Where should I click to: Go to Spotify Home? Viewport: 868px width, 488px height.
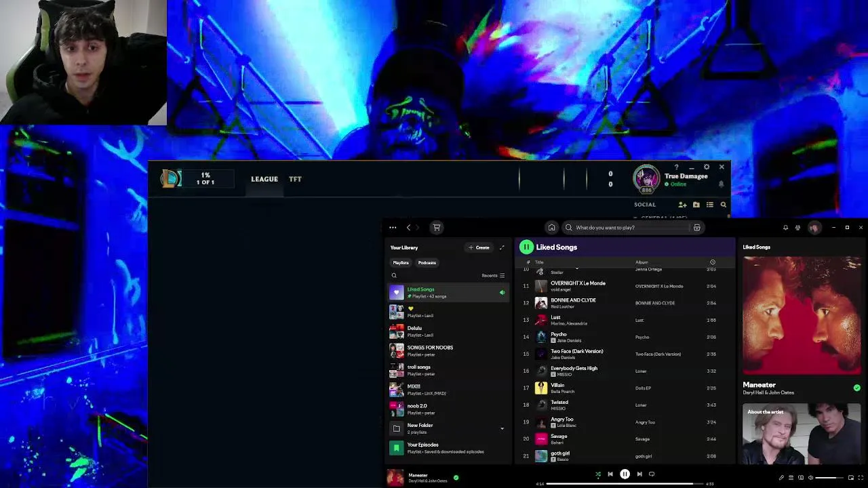(x=551, y=228)
